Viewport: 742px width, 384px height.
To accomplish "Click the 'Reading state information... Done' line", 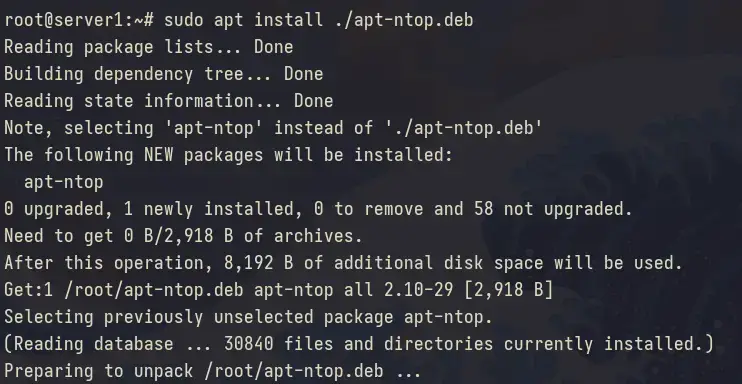I will click(168, 101).
